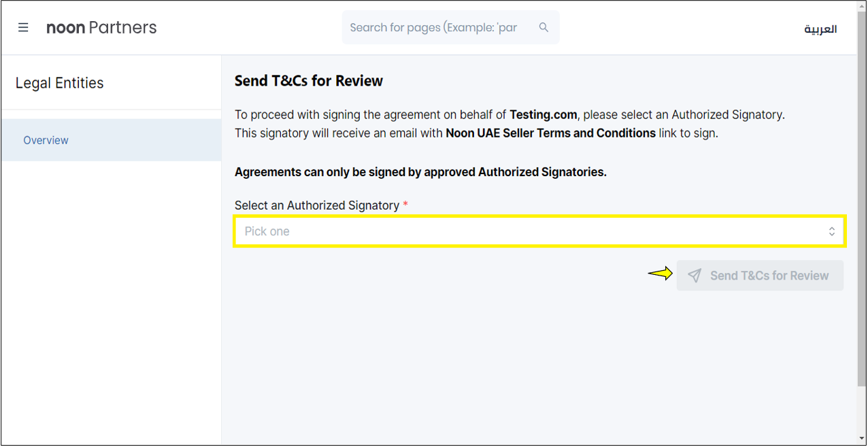Open the hamburger navigation menu
This screenshot has width=868, height=447.
click(x=23, y=28)
